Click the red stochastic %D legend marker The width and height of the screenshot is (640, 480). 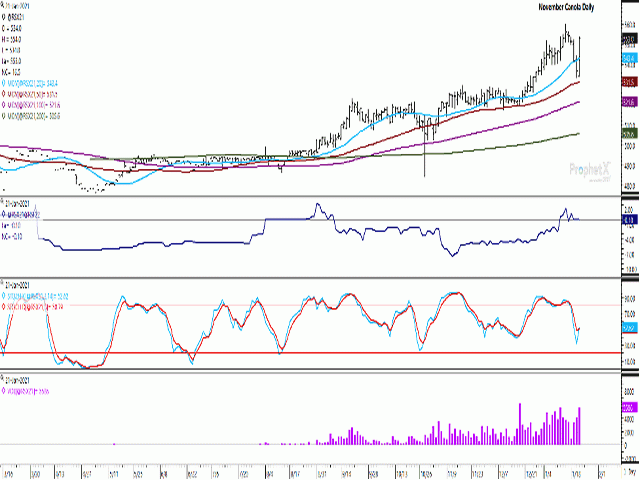(4, 307)
